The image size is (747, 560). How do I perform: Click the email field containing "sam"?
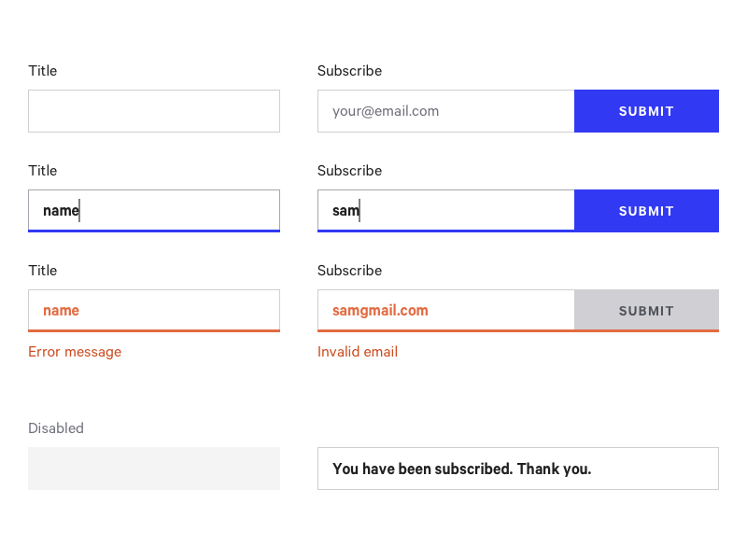(x=445, y=211)
